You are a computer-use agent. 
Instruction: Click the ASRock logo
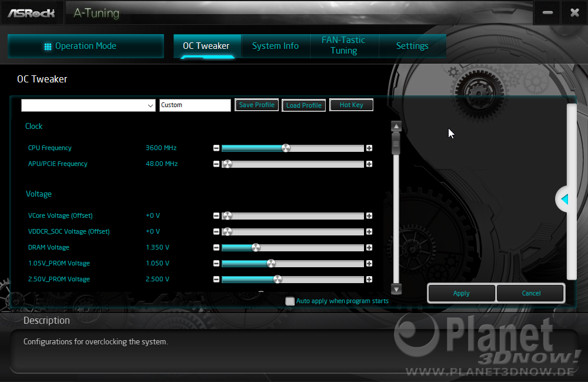(32, 14)
